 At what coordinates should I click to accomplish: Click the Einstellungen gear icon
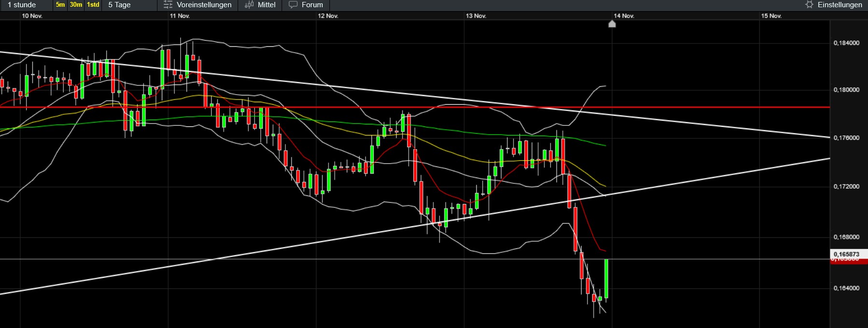pos(809,5)
